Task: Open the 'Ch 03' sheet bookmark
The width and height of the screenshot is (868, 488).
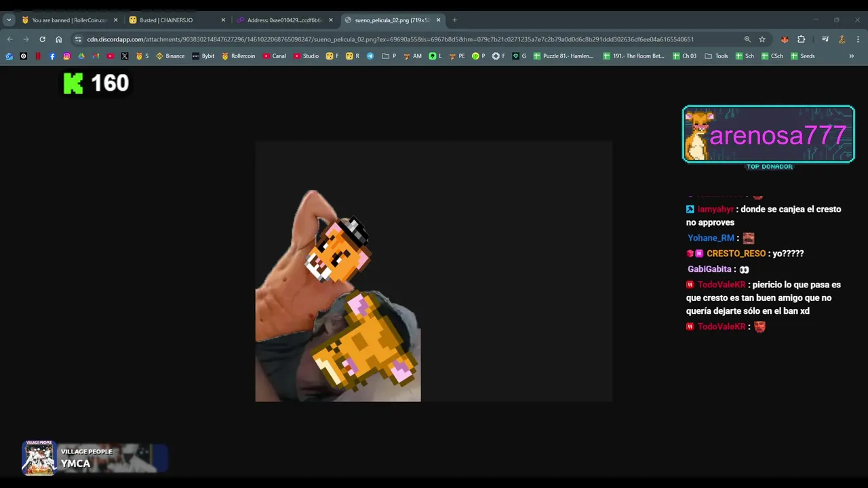Action: point(684,56)
